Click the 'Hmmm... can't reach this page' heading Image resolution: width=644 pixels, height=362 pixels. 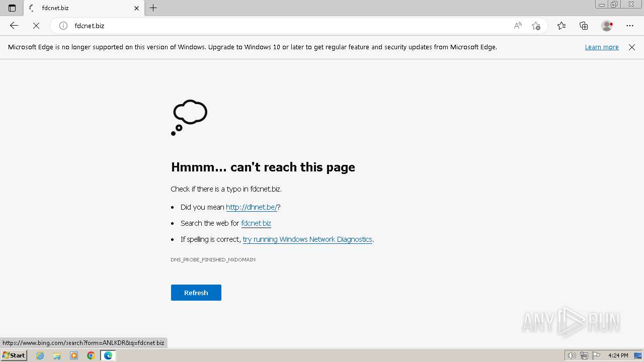click(x=263, y=167)
